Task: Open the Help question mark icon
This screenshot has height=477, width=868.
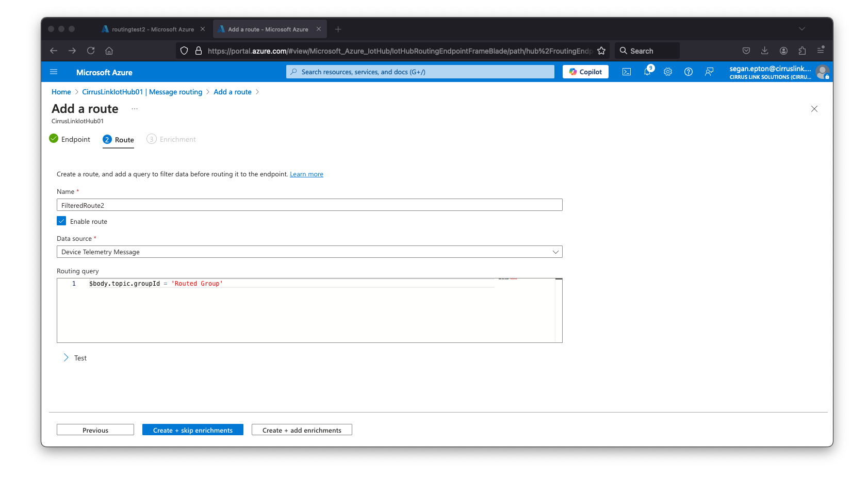Action: click(689, 72)
